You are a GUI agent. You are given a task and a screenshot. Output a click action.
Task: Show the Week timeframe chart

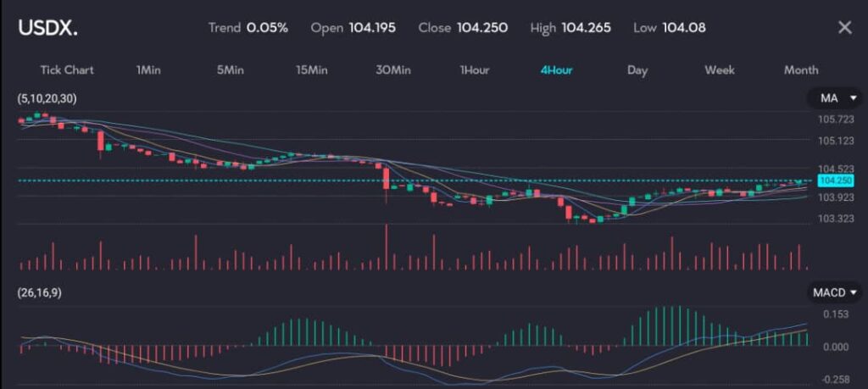point(720,69)
